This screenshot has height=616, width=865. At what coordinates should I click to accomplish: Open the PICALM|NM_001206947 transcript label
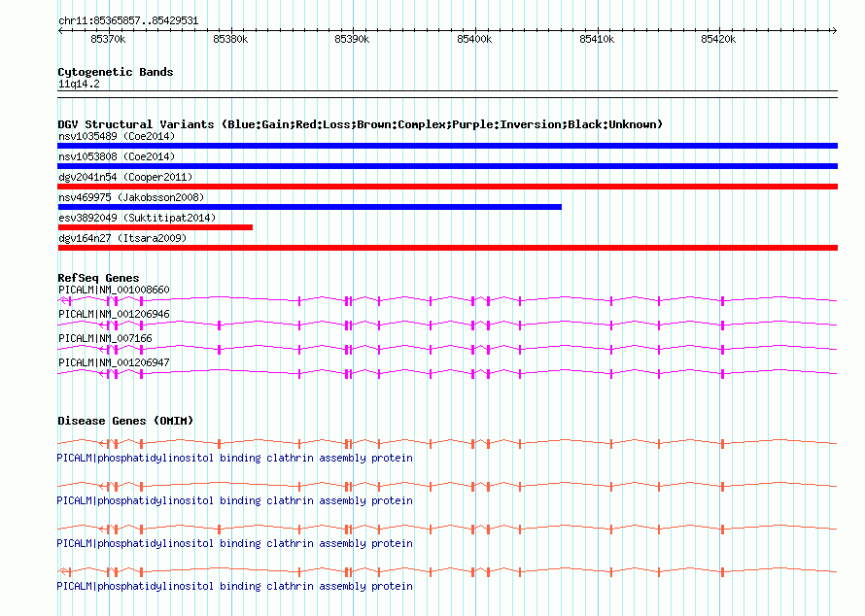pos(114,362)
